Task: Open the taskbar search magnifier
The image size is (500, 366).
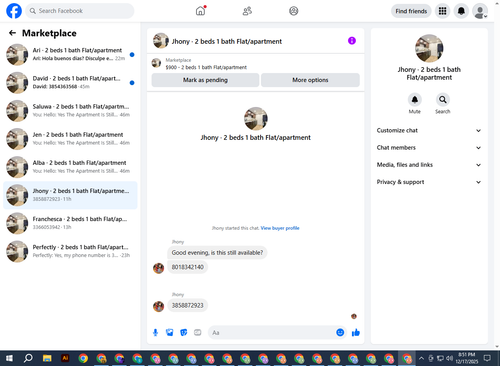Action: coord(28,358)
